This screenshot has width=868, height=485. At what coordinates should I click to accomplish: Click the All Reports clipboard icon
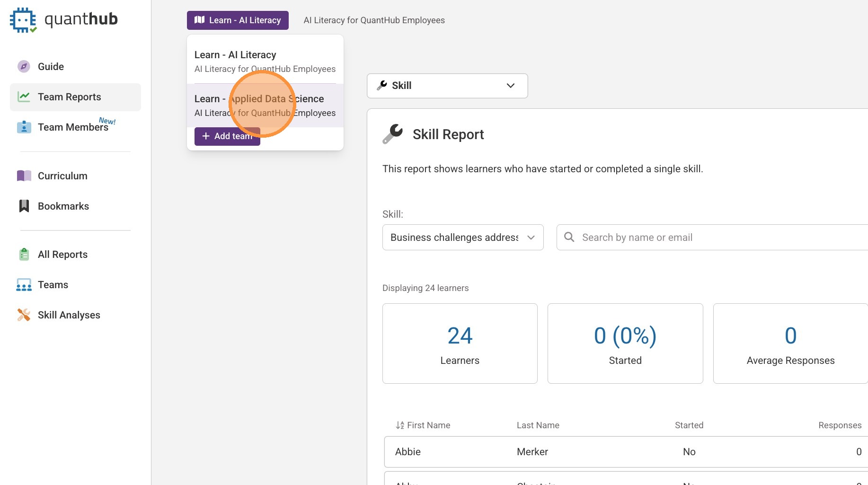pyautogui.click(x=24, y=255)
